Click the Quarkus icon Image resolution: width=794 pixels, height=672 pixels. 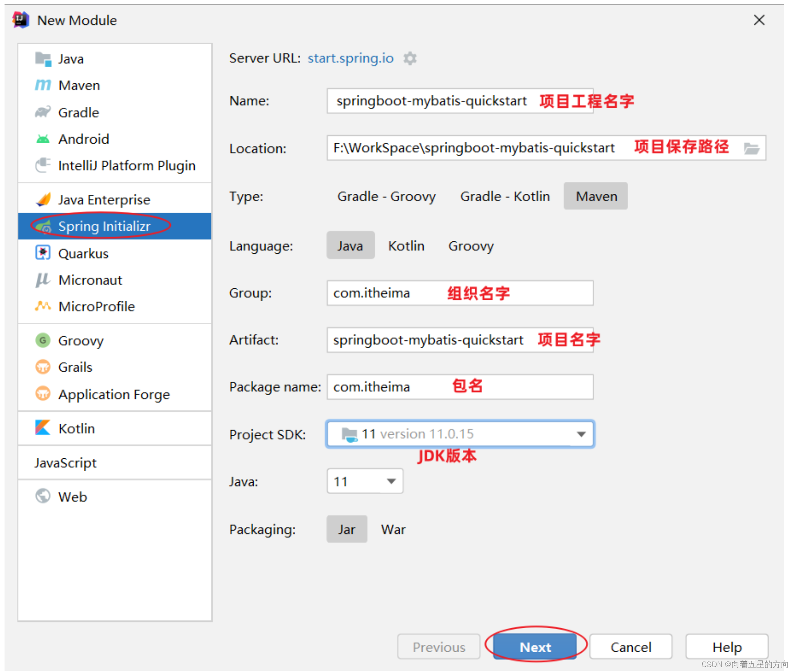[43, 253]
